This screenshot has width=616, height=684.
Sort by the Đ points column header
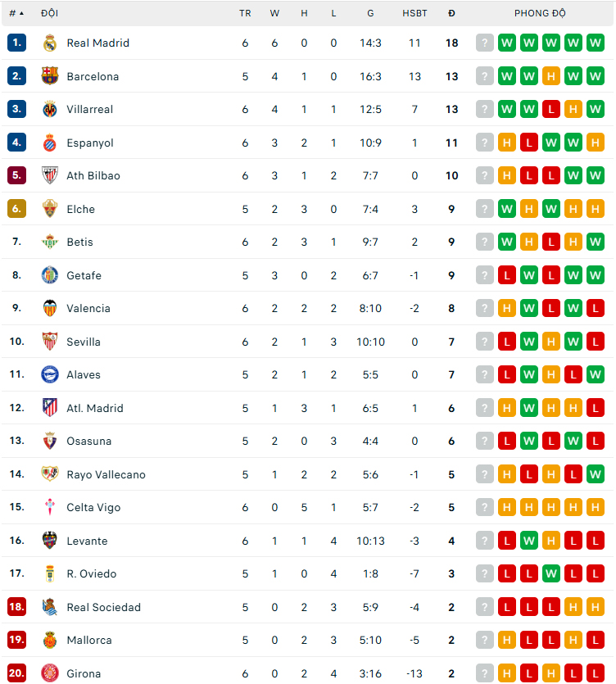pos(451,14)
